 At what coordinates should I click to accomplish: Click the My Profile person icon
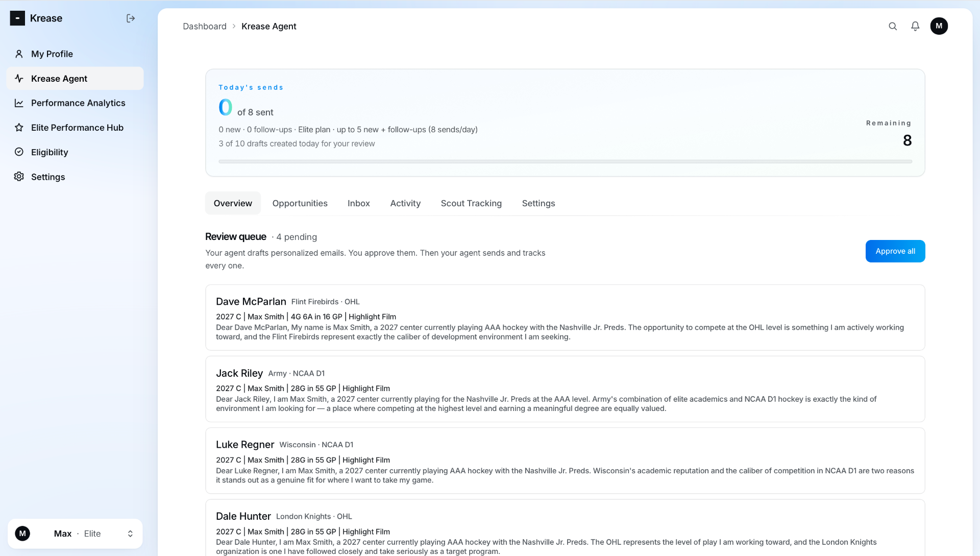click(x=19, y=54)
